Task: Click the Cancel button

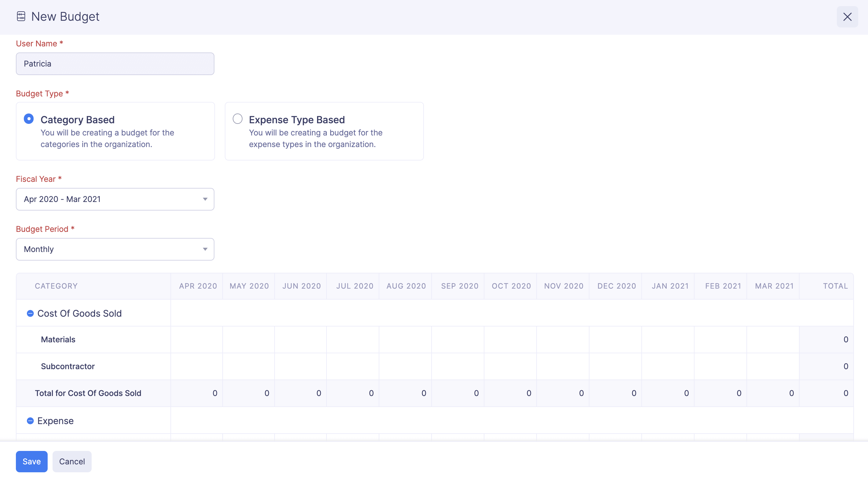Action: (71, 462)
